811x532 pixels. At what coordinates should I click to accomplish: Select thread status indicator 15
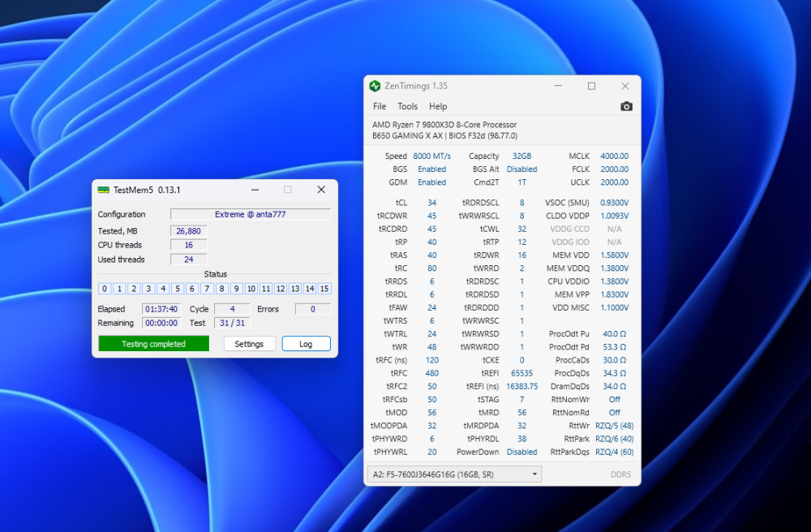pos(324,288)
